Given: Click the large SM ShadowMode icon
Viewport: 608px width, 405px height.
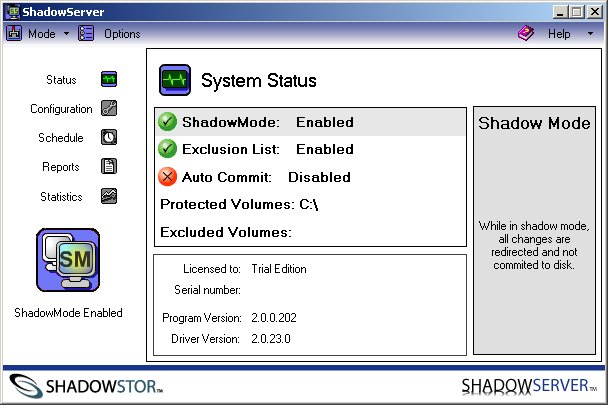Looking at the screenshot, I should (68, 260).
